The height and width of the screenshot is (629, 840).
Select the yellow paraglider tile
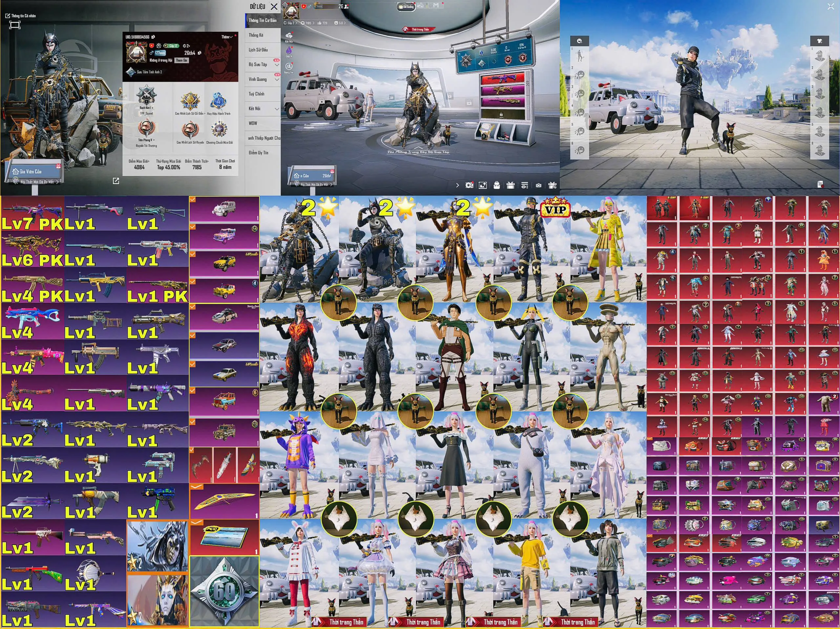pyautogui.click(x=224, y=501)
